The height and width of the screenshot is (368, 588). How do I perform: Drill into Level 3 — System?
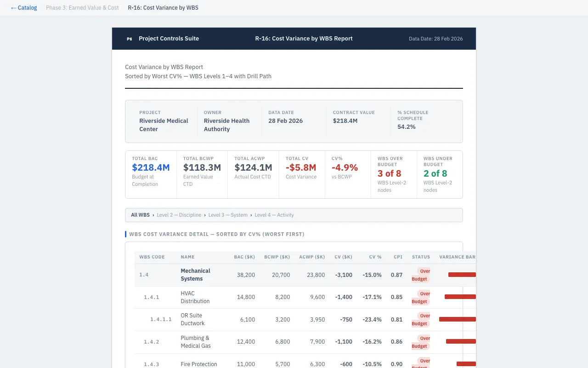tap(228, 215)
